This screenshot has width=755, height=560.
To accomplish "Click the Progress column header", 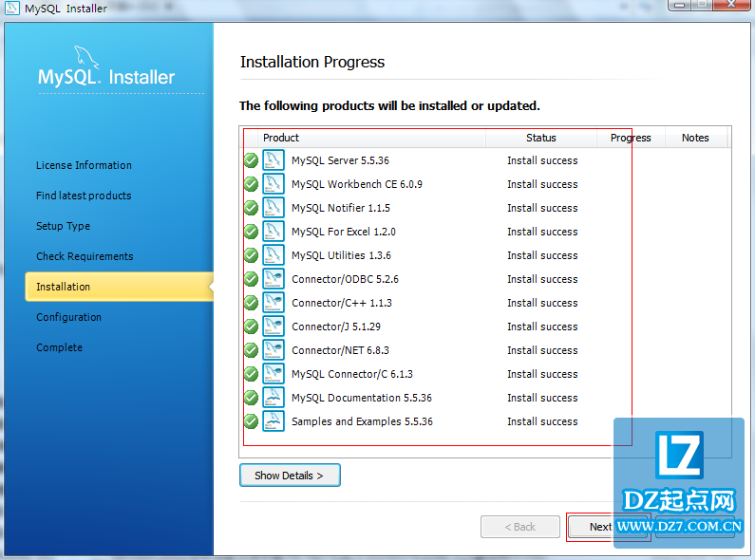I will [x=631, y=138].
